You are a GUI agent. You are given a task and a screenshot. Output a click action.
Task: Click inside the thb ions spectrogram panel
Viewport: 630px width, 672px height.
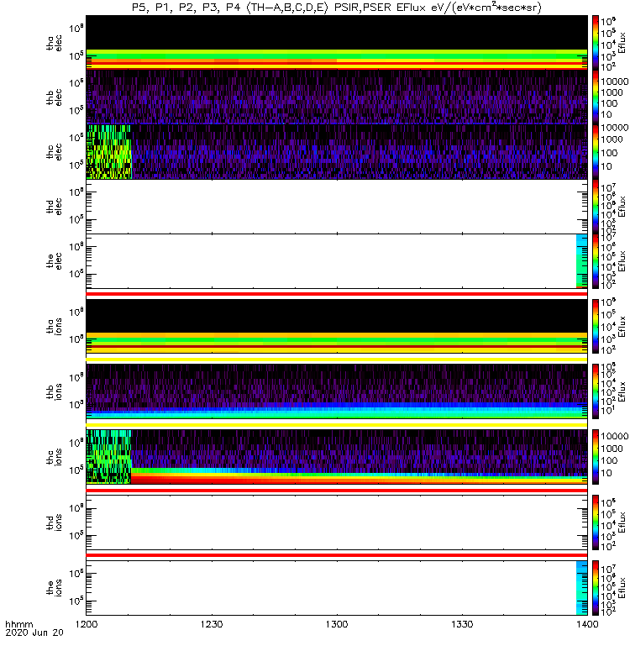(337, 391)
